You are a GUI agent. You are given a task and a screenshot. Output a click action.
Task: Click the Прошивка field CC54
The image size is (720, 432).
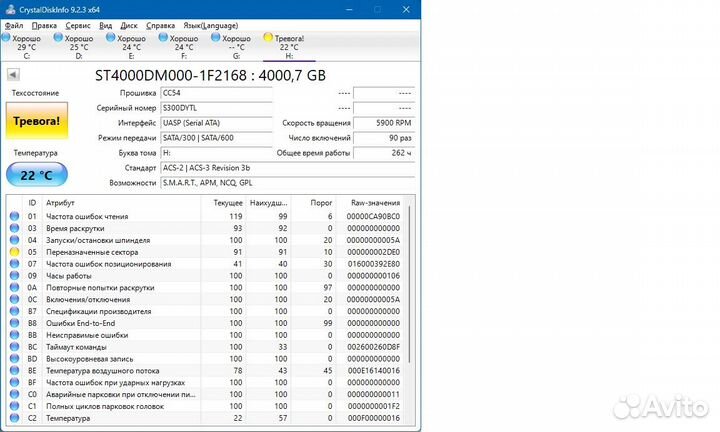point(216,93)
